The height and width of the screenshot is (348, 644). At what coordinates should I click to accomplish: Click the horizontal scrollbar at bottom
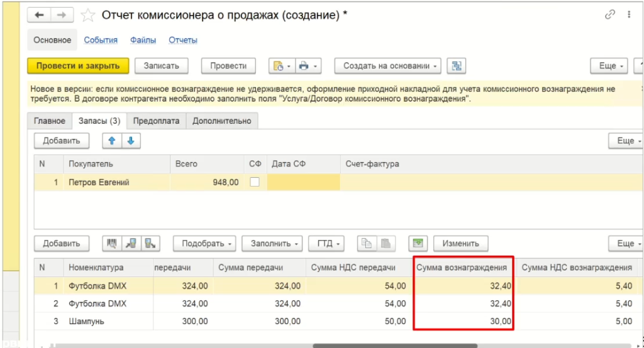[x=394, y=345]
